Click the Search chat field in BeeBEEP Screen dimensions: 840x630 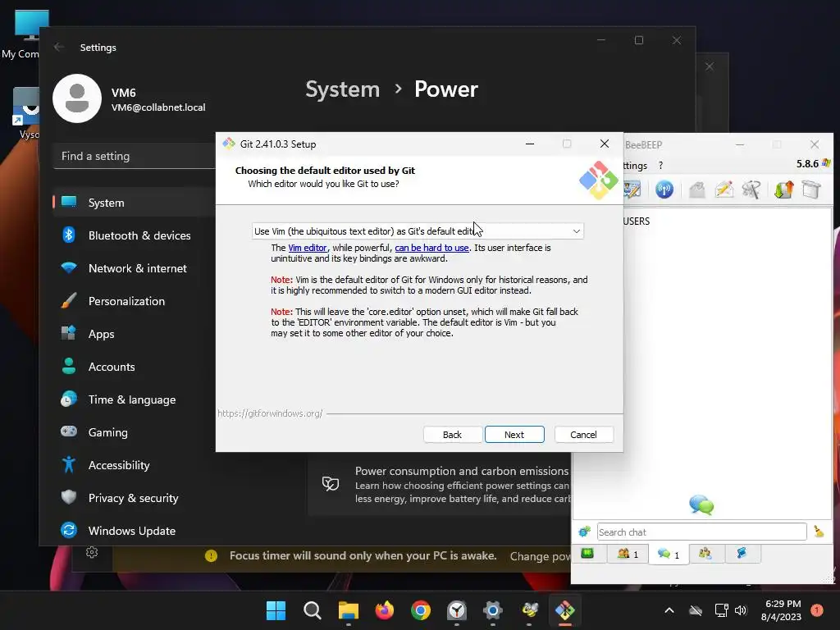point(701,532)
